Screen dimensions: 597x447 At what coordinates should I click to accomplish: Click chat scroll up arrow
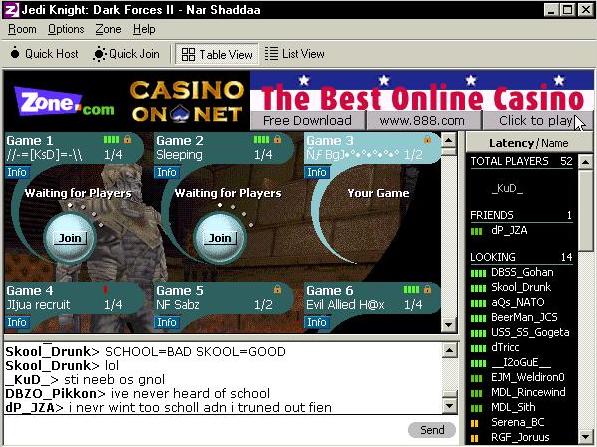449,350
